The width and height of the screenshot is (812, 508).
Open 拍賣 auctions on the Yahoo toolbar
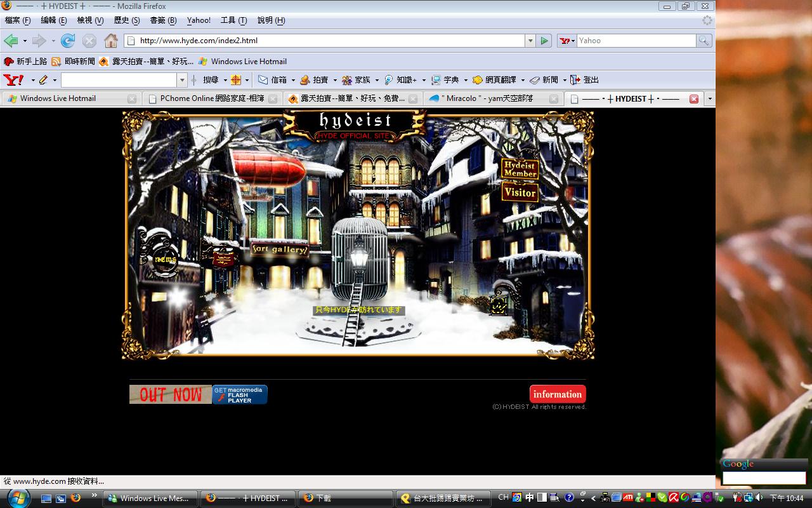(315, 80)
